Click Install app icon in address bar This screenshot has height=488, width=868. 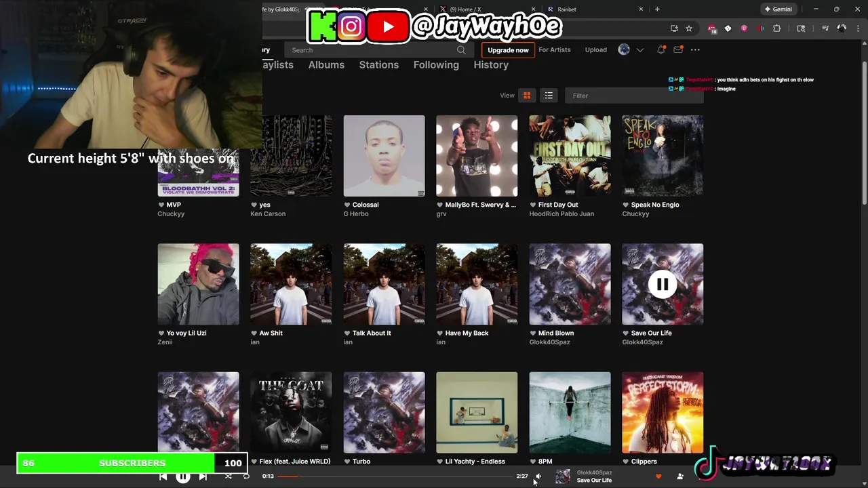point(674,28)
